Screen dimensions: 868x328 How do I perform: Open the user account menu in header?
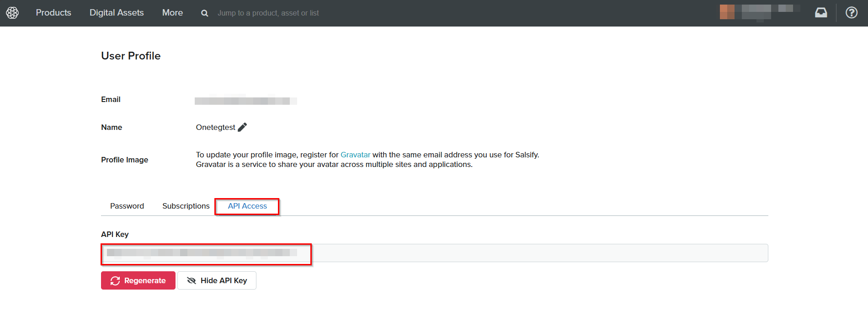pos(760,12)
